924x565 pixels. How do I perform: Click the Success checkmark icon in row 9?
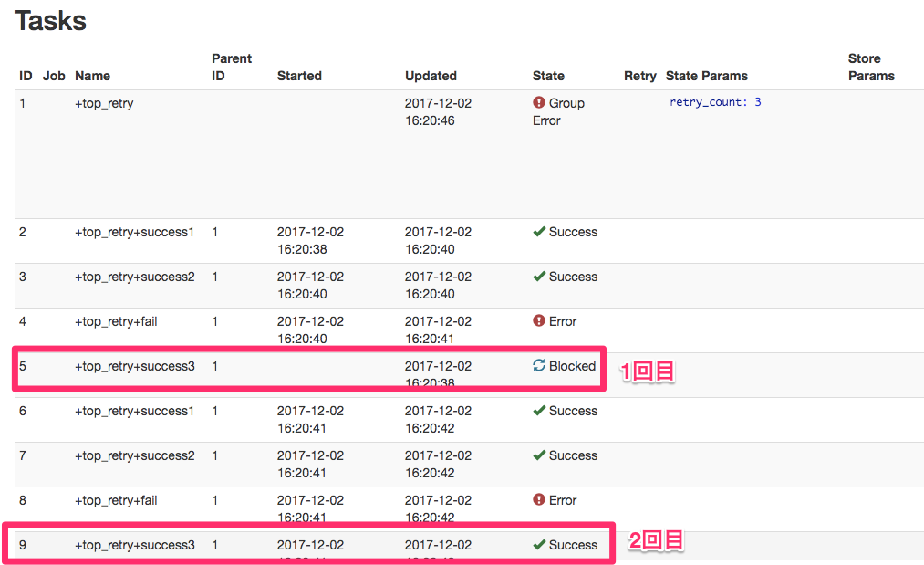coord(539,545)
